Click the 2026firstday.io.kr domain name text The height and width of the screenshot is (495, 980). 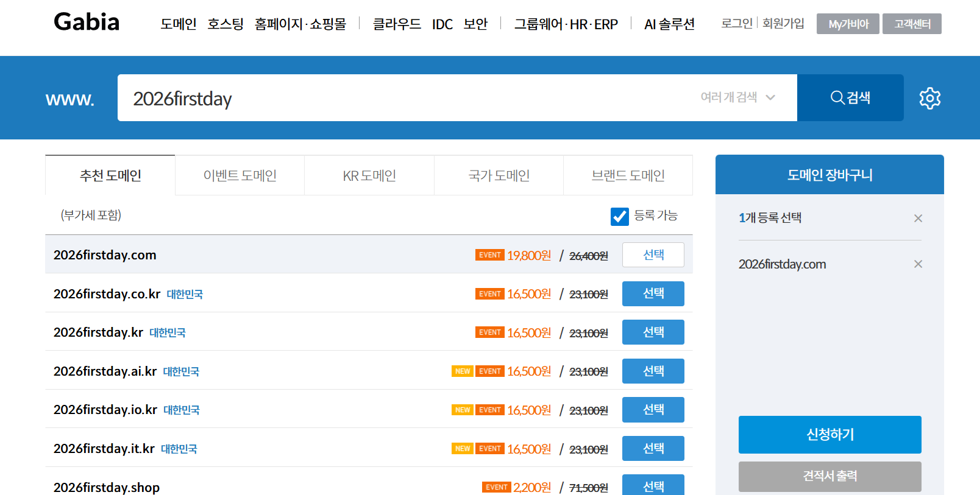[105, 410]
